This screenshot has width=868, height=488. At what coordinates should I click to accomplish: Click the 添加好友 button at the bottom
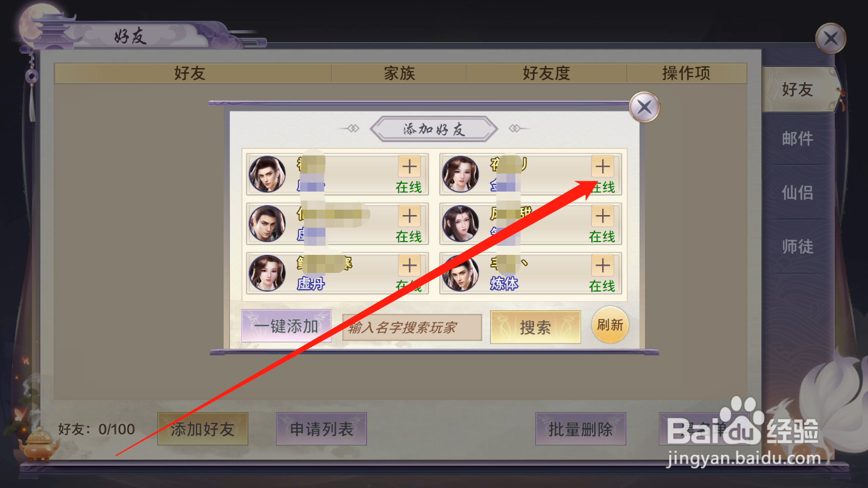[x=203, y=429]
